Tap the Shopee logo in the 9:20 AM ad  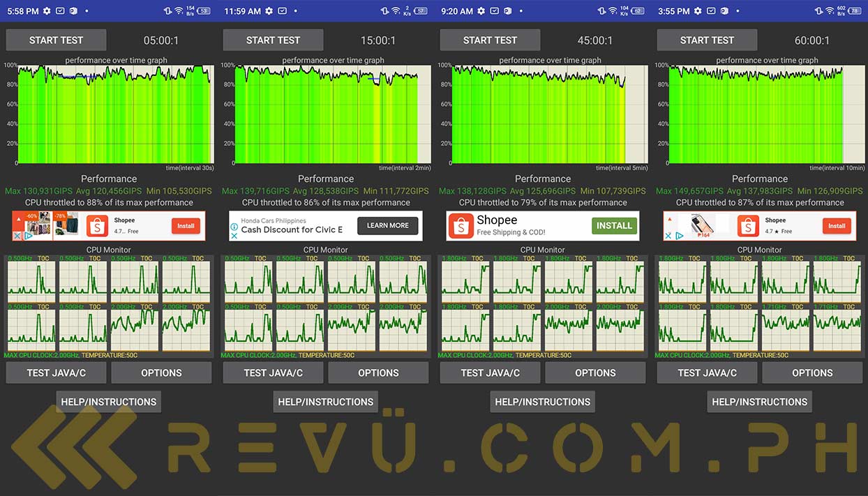[x=461, y=226]
